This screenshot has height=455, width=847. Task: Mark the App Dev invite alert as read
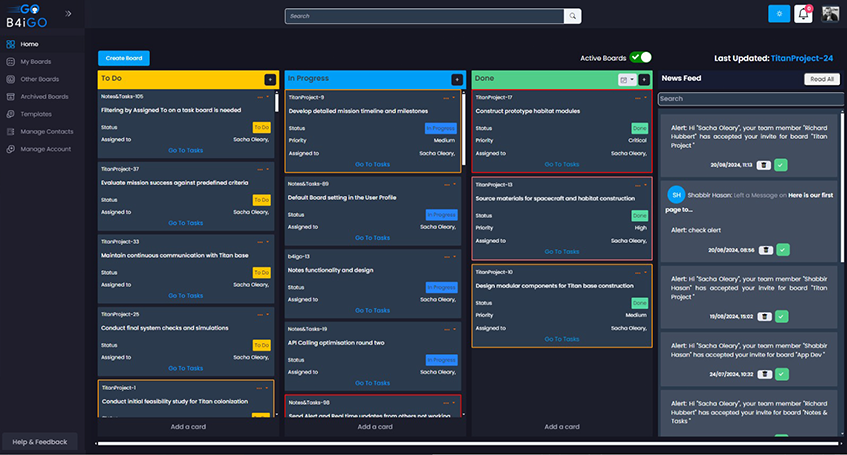[x=781, y=373]
